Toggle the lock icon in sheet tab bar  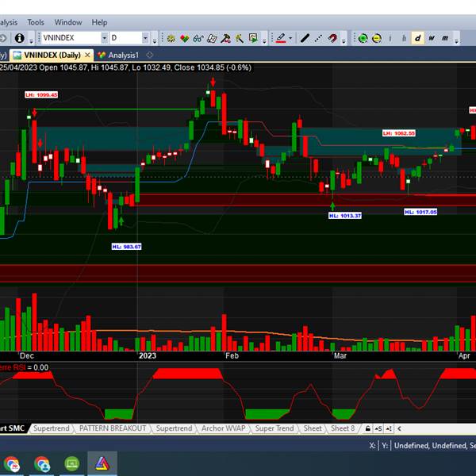pos(367,428)
